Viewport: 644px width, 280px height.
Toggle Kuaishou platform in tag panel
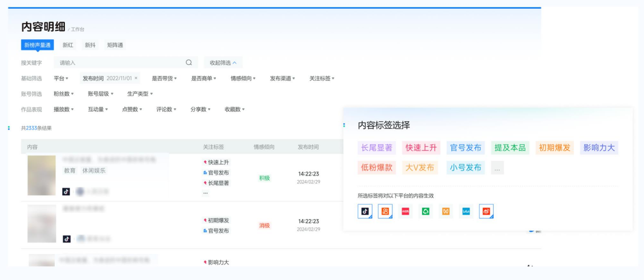point(385,211)
